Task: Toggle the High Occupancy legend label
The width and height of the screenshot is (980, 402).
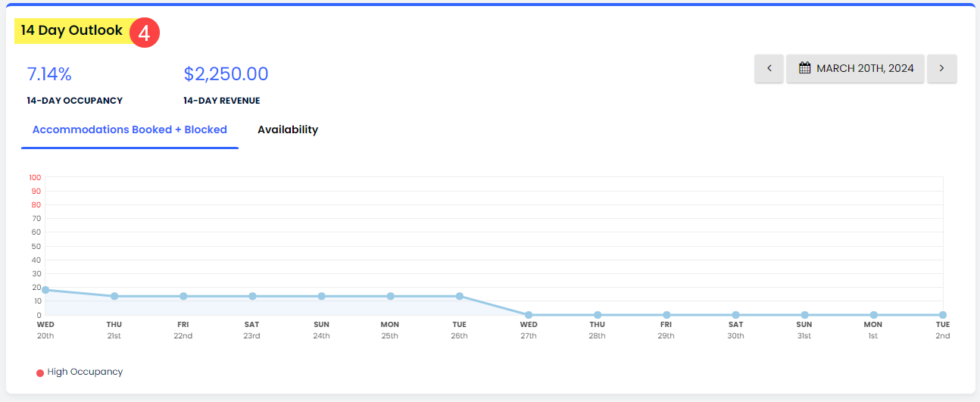Action: 85,372
